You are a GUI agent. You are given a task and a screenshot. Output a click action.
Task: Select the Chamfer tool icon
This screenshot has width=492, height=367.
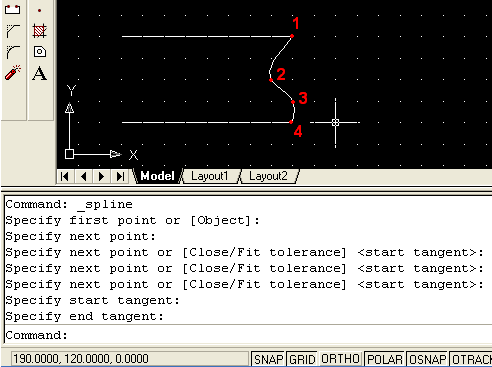click(13, 31)
